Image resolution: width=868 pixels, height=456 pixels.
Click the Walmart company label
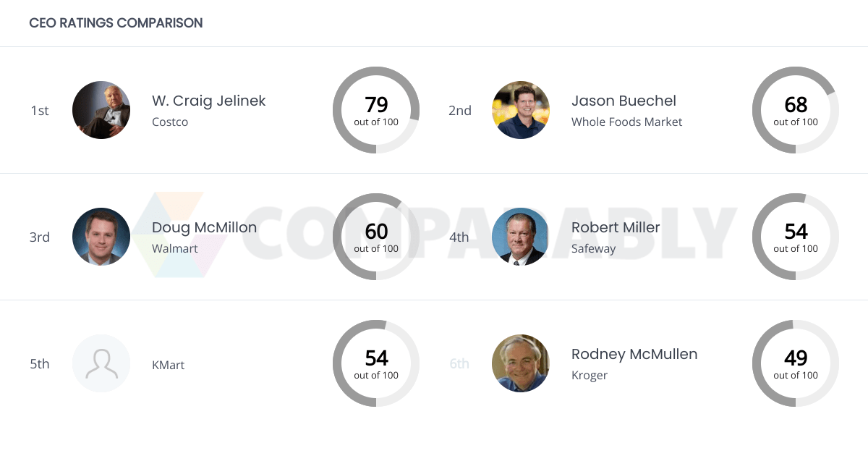tap(174, 248)
